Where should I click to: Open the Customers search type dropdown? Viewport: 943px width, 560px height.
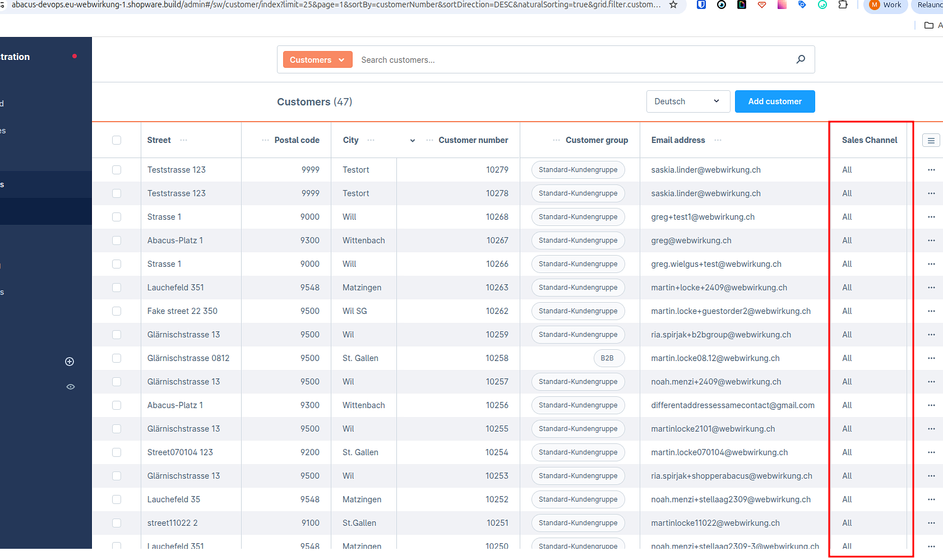tap(317, 59)
